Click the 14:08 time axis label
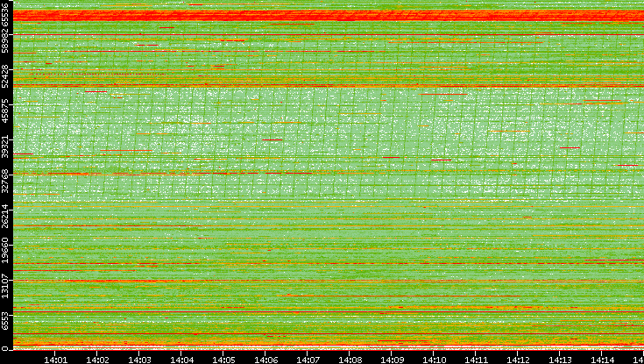 pyautogui.click(x=350, y=360)
